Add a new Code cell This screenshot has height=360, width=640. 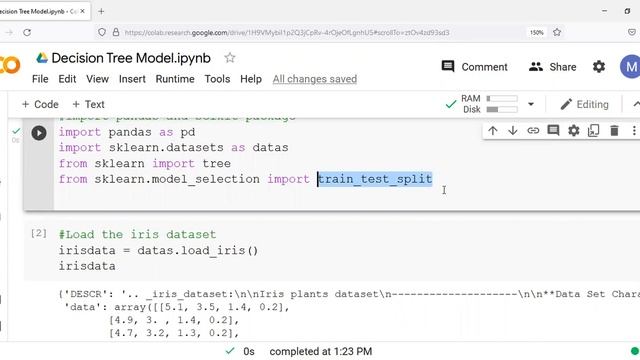tap(40, 104)
